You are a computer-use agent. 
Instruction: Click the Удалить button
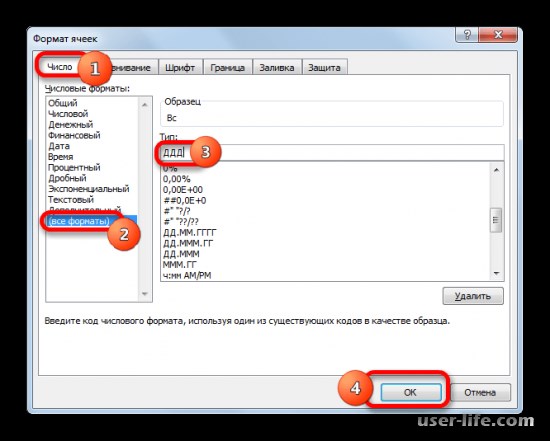(x=472, y=296)
